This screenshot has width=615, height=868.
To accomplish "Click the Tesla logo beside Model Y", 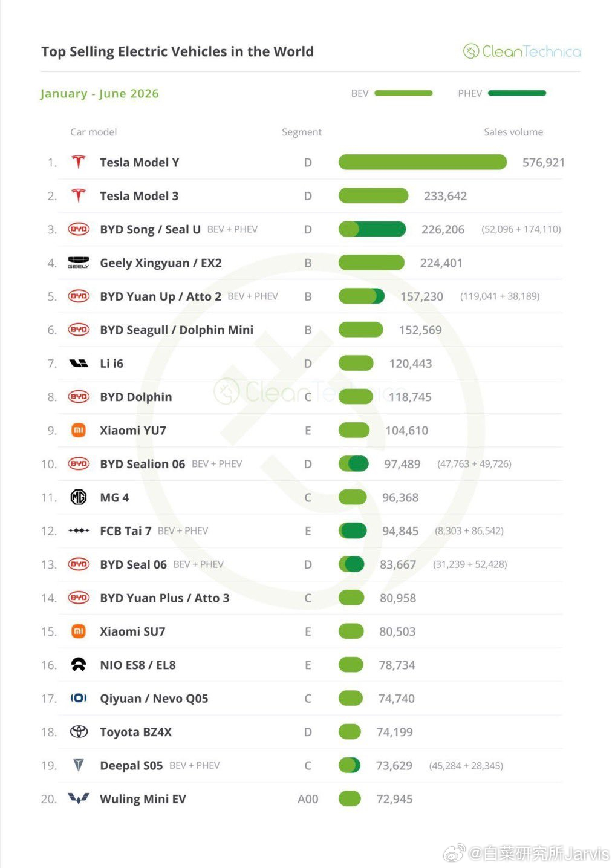I will coord(78,162).
